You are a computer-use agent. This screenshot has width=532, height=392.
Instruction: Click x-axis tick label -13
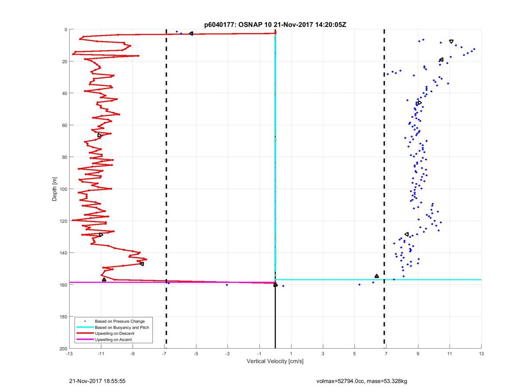tap(69, 353)
